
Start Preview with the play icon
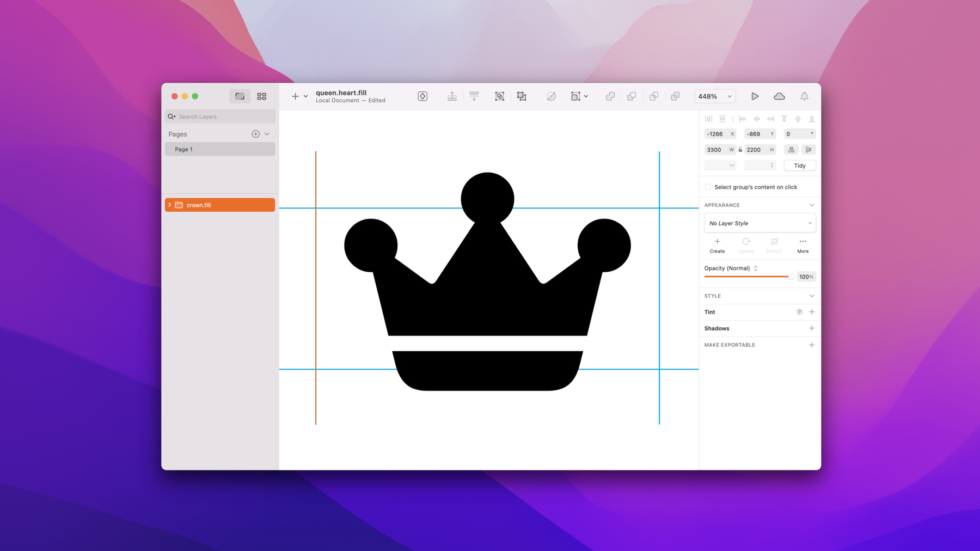coord(755,96)
